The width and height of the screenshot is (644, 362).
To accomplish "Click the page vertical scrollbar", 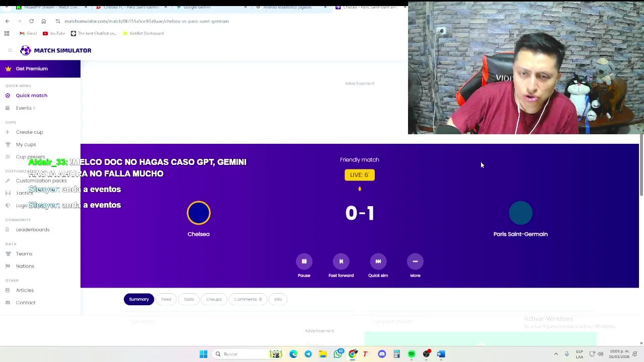I will tap(641, 166).
